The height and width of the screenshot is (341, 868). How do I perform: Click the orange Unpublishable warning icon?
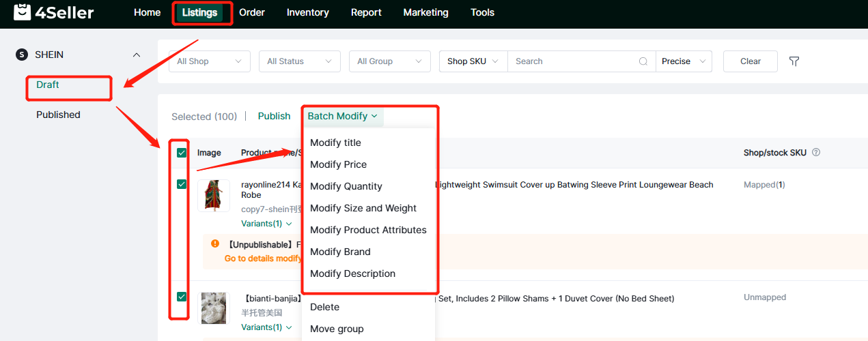[x=215, y=243]
